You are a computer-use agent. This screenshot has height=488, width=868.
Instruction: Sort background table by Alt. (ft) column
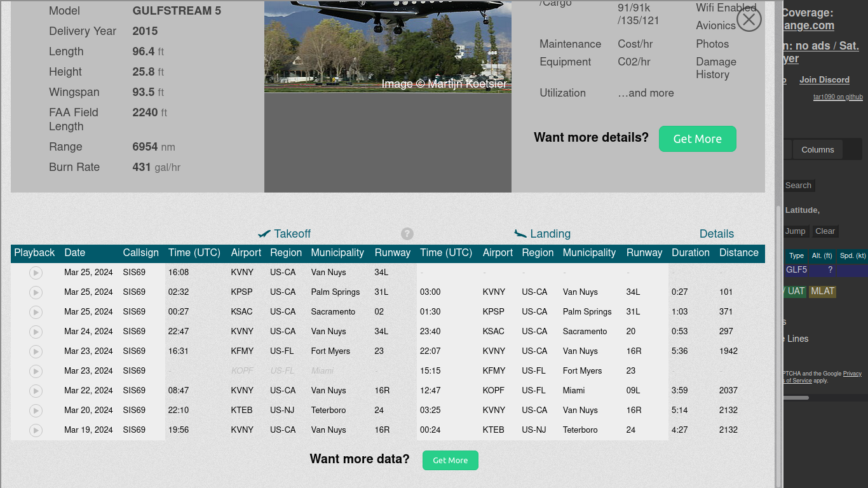822,255
